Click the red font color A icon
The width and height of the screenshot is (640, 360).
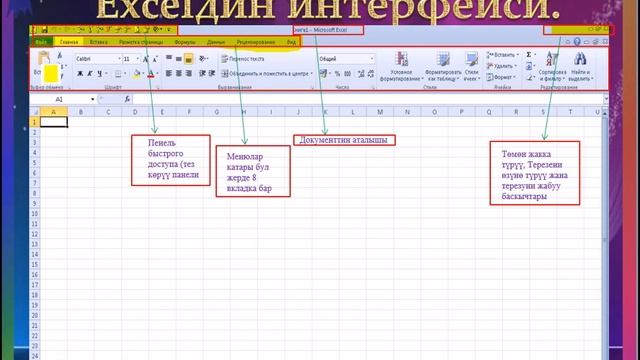tap(151, 73)
